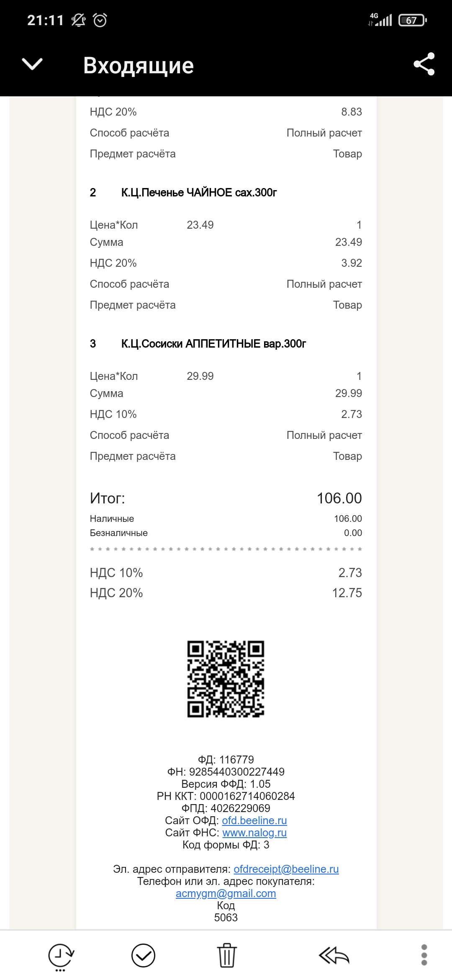The width and height of the screenshot is (452, 980).
Task: Tap the receipt QR code image
Action: (x=226, y=679)
